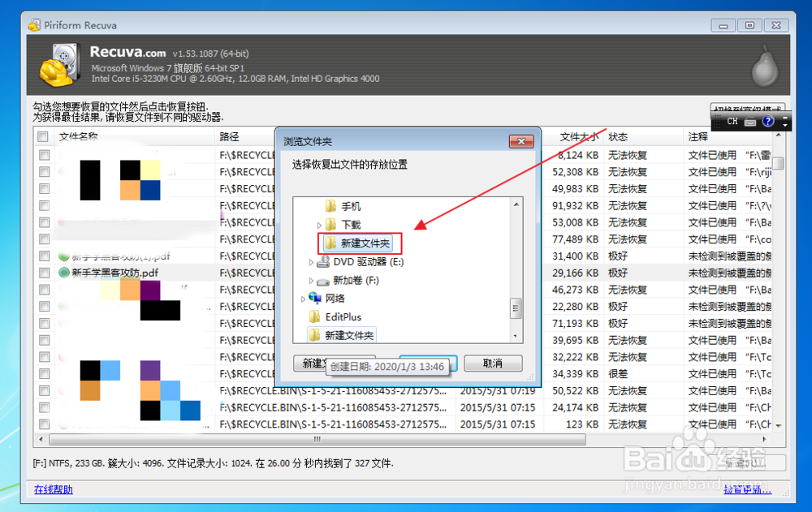Click the Recuva.com title text
Image resolution: width=812 pixels, height=512 pixels.
127,52
